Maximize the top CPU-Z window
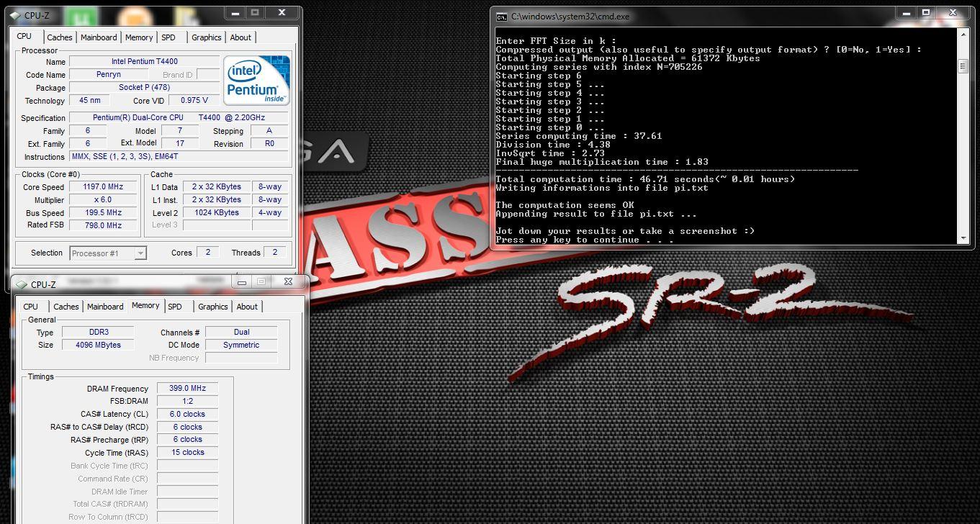Image resolution: width=980 pixels, height=524 pixels. (x=254, y=12)
